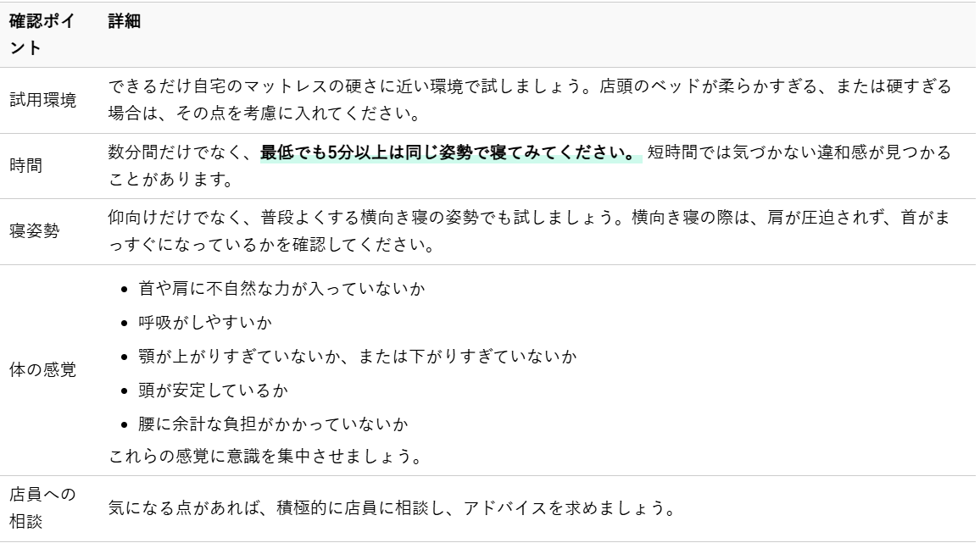
Task: Click the bullet about 顎が上がりすぎていないか
Action: 356,356
